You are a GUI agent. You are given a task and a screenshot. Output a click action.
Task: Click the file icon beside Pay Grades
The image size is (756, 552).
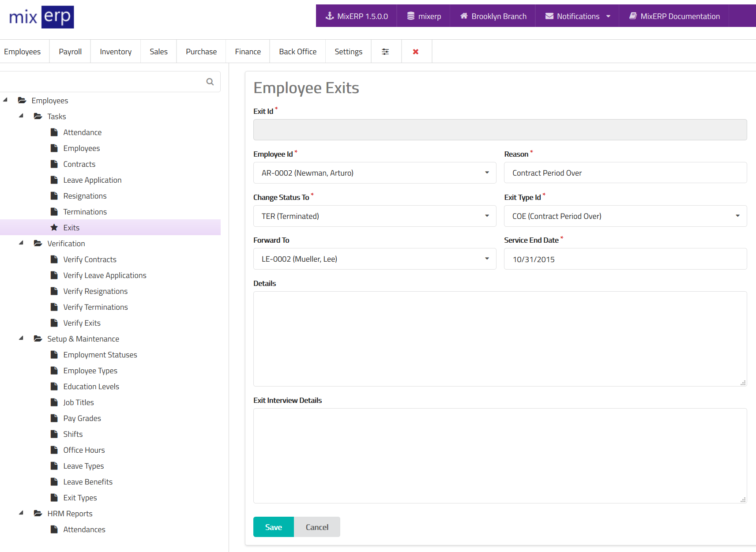tap(54, 418)
